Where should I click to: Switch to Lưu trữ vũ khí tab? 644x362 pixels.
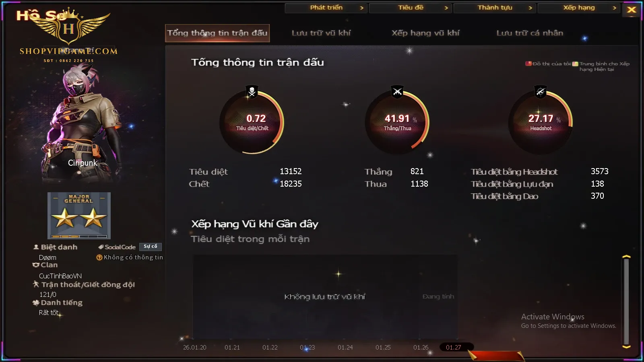click(x=321, y=33)
